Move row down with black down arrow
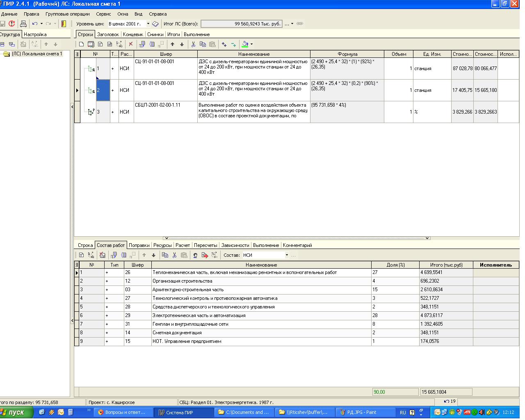The height and width of the screenshot is (420, 525). point(182,44)
